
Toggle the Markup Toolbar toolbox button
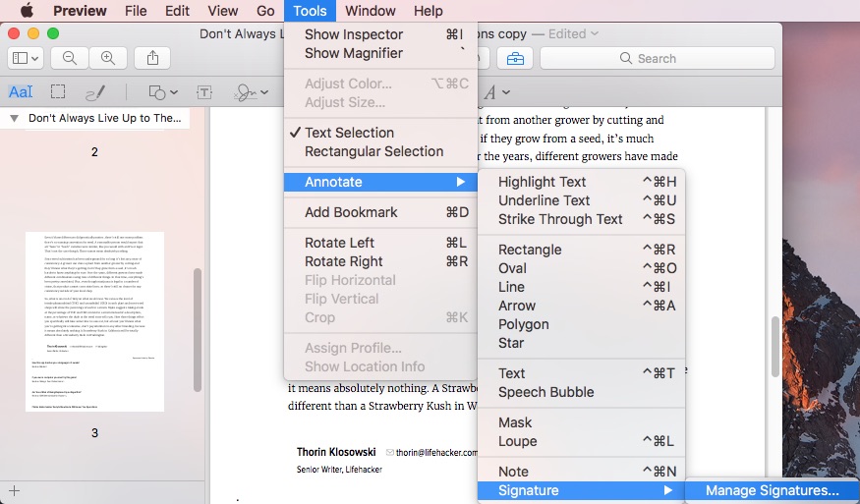tap(515, 58)
